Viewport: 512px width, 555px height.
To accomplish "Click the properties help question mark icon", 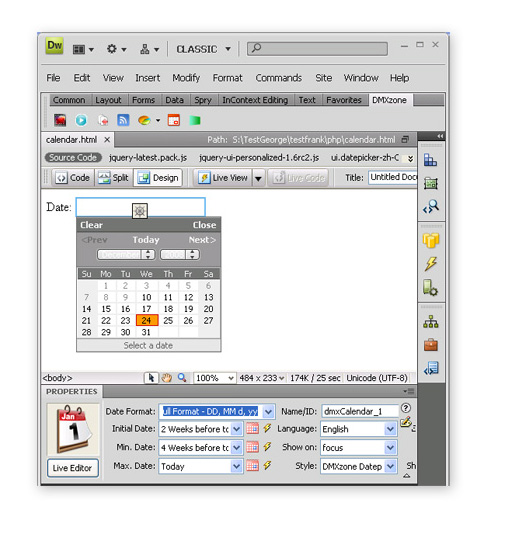I will pos(406,408).
